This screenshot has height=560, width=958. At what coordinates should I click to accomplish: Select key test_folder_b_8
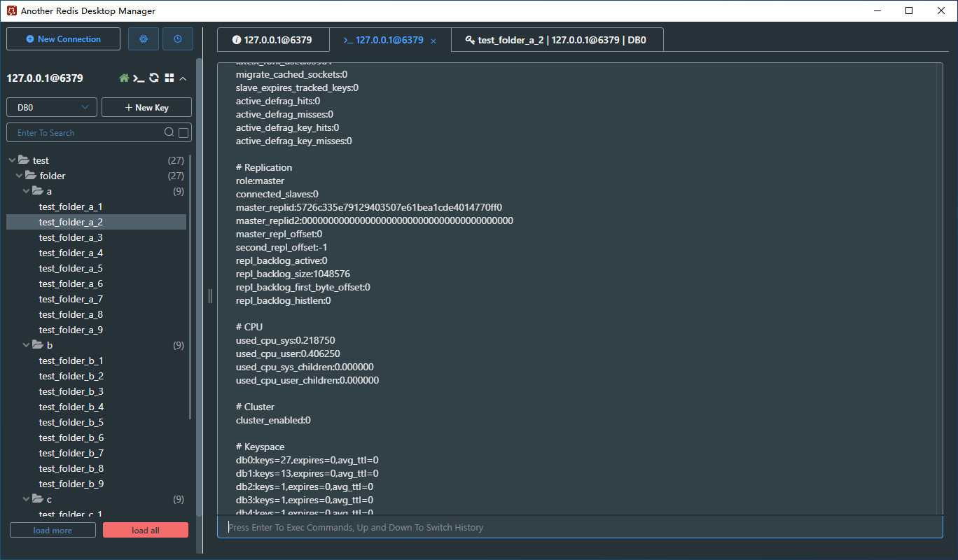(x=96, y=468)
